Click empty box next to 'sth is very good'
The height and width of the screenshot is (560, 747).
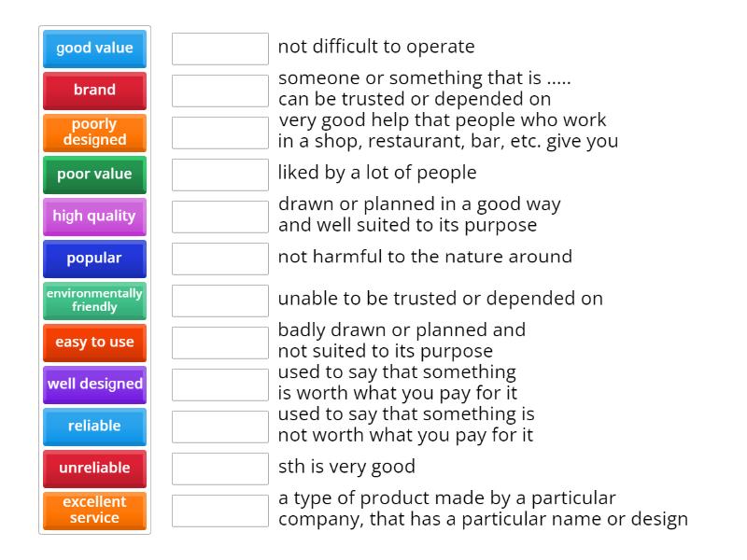click(220, 469)
